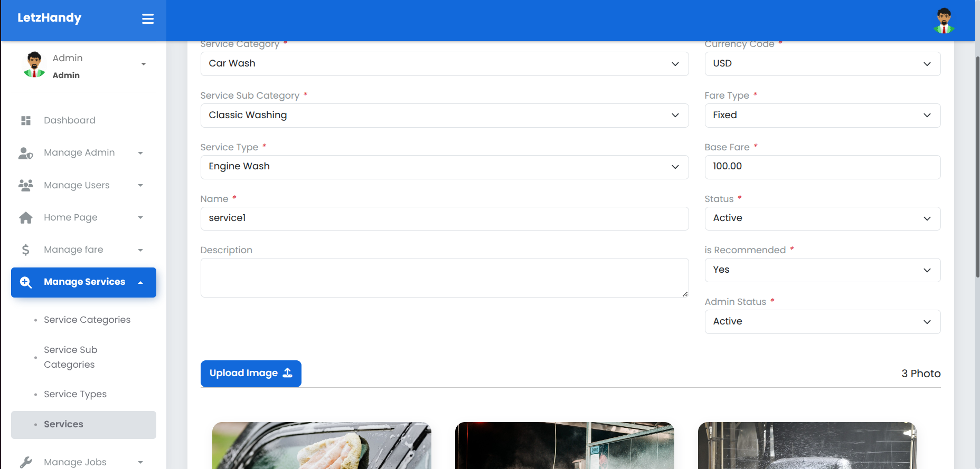Open Service Sub Categories submenu link

(71, 357)
